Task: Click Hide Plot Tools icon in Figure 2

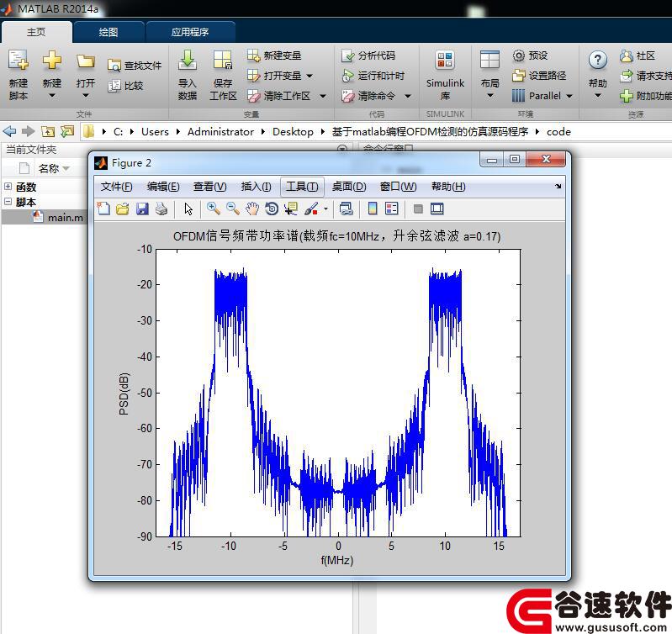Action: pyautogui.click(x=418, y=209)
